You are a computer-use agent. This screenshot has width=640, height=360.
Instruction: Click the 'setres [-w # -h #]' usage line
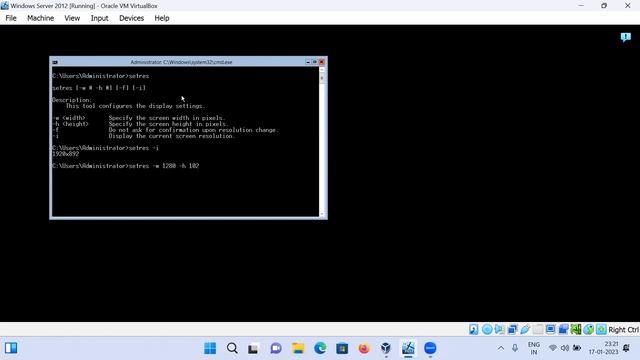pos(99,88)
